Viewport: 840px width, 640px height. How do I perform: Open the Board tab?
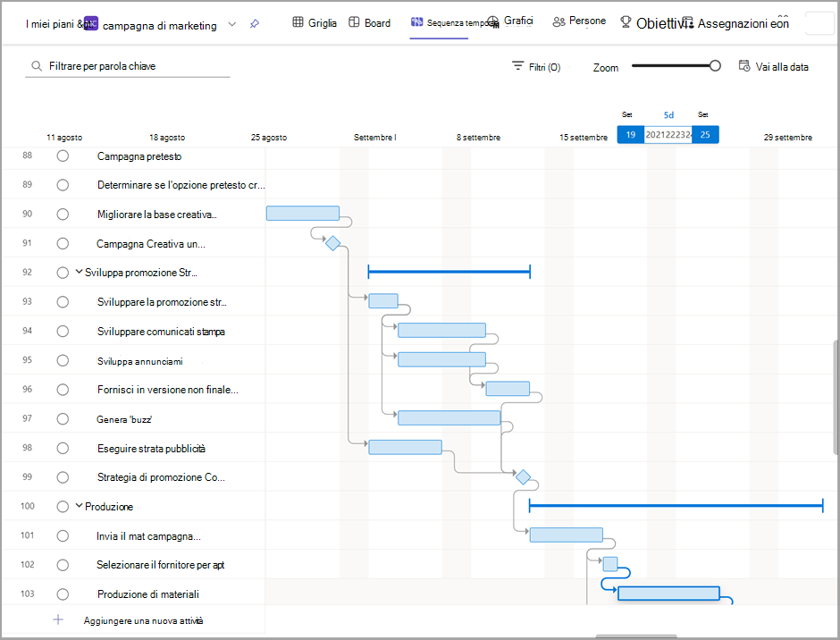[x=370, y=22]
